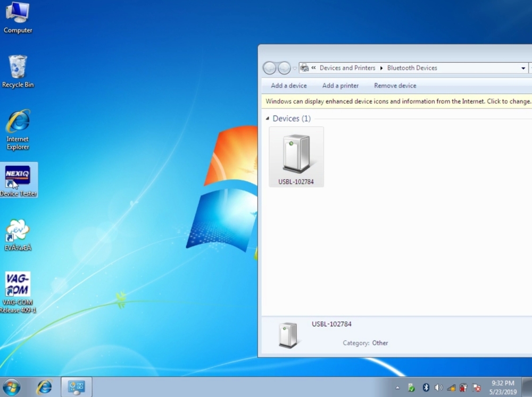Click Devices and Printers in address bar
Image resolution: width=532 pixels, height=397 pixels.
tap(347, 68)
